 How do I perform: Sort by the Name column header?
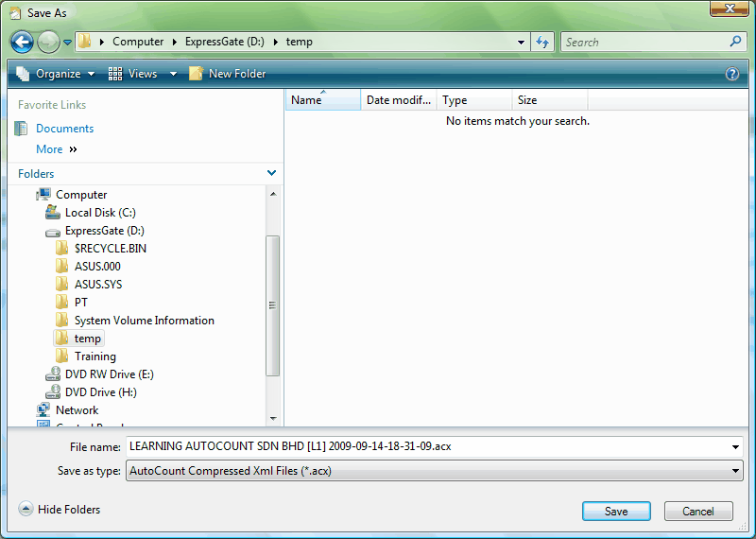[x=323, y=100]
